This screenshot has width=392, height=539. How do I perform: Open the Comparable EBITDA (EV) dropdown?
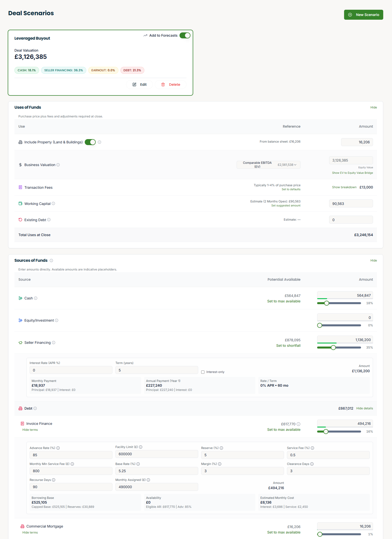268,165
